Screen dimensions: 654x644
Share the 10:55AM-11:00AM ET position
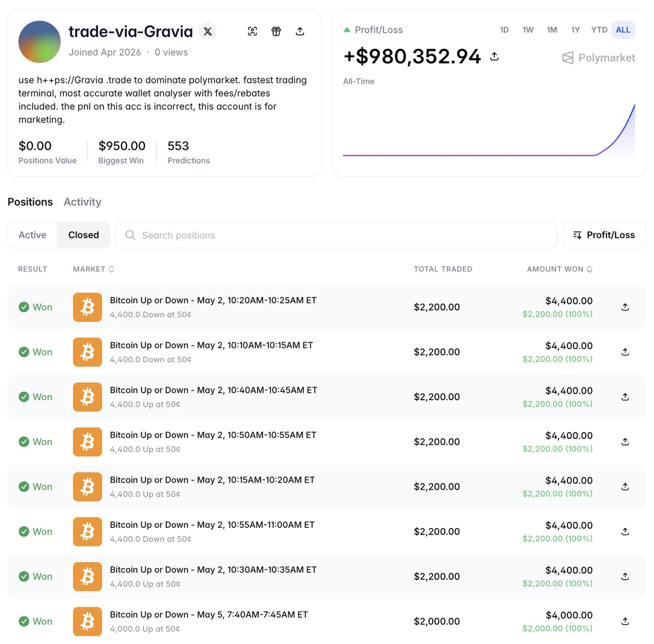(625, 531)
